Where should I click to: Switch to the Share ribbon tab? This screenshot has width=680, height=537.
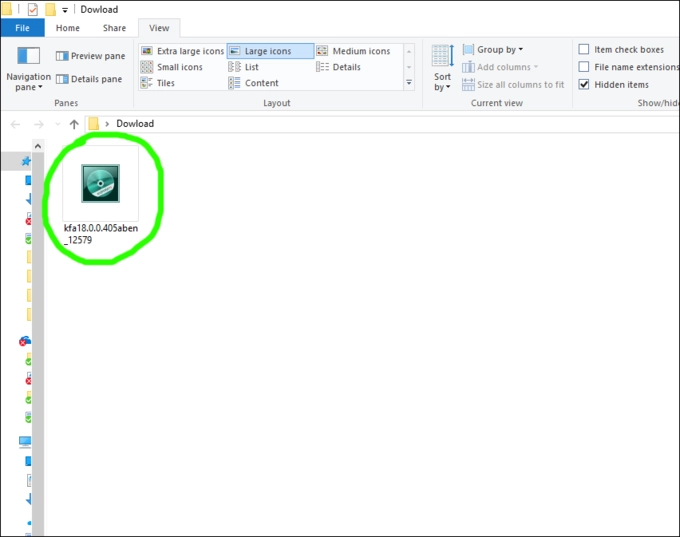(x=114, y=28)
